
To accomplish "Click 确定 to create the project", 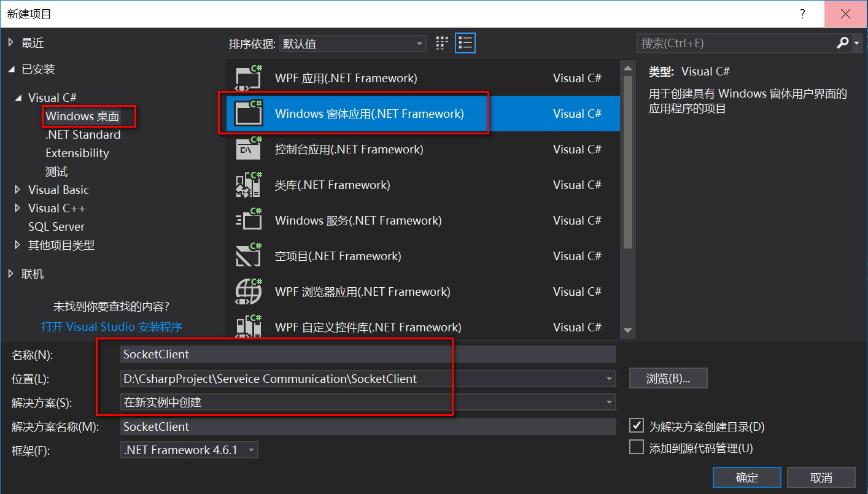I will click(747, 477).
